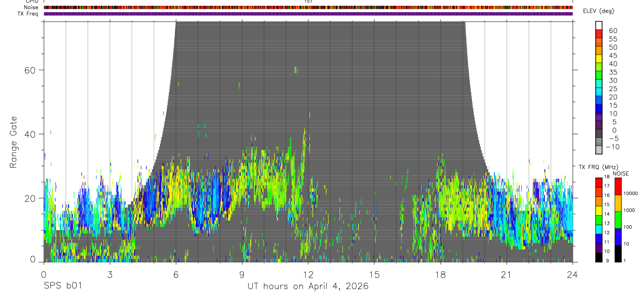Pick the black 9 MHz TX FRQ swatch

coord(599,257)
